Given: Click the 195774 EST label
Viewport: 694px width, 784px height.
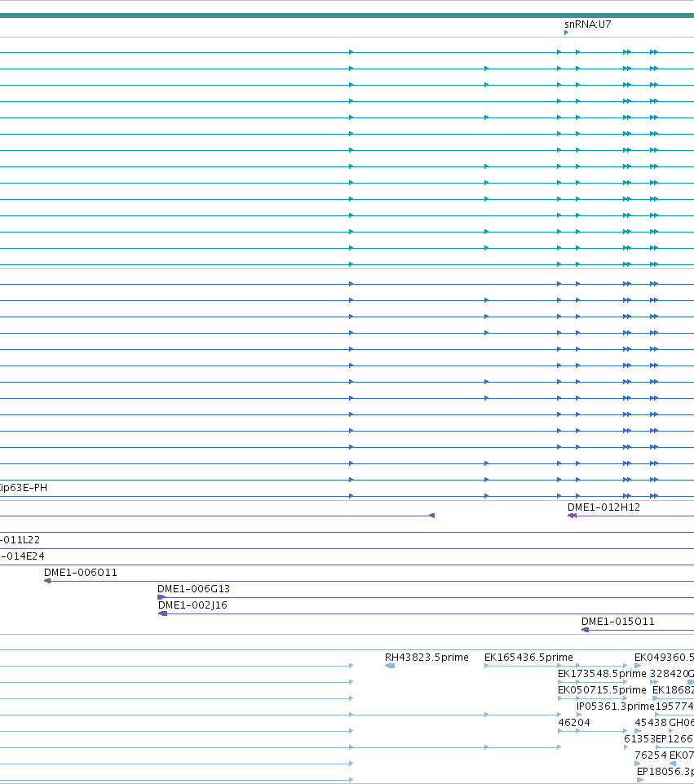Looking at the screenshot, I should pyautogui.click(x=674, y=706).
